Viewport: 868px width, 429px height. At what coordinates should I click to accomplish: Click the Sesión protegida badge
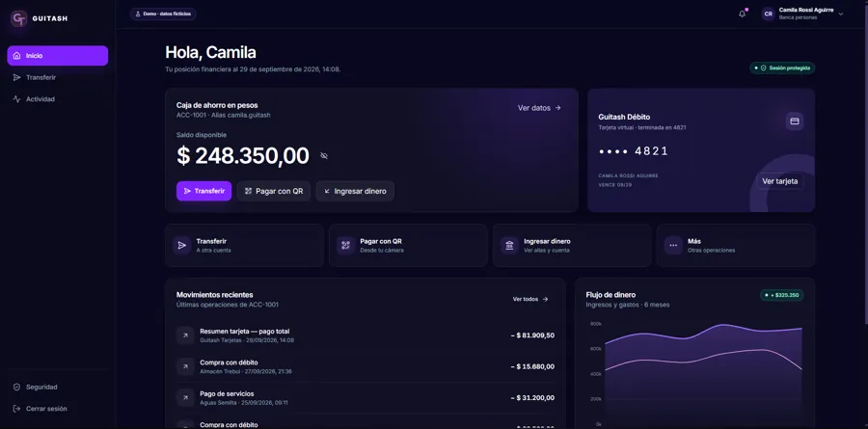(782, 68)
